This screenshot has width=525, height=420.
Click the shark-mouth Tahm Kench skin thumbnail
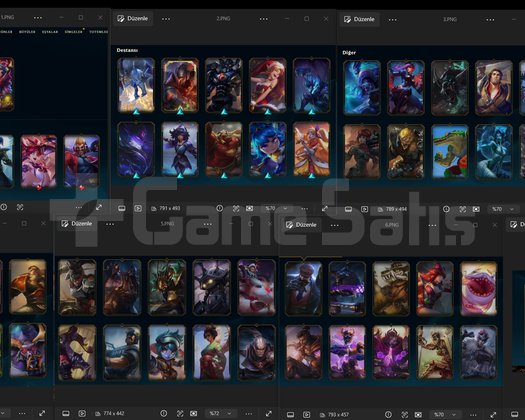(478, 288)
